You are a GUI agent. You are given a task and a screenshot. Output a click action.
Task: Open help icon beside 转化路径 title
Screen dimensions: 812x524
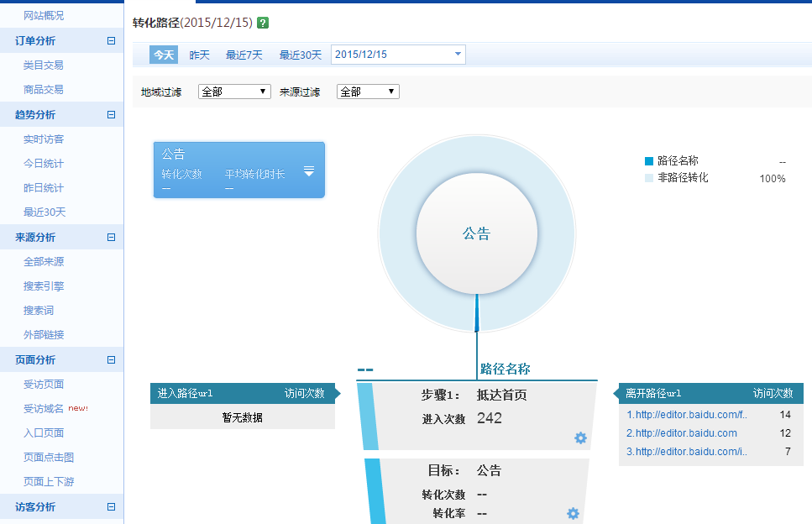click(x=264, y=23)
